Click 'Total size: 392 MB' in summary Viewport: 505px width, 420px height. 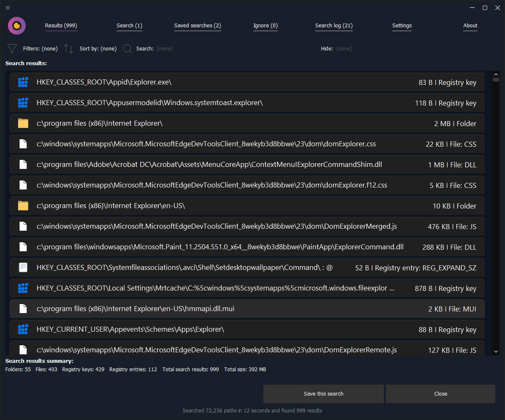pyautogui.click(x=245, y=370)
